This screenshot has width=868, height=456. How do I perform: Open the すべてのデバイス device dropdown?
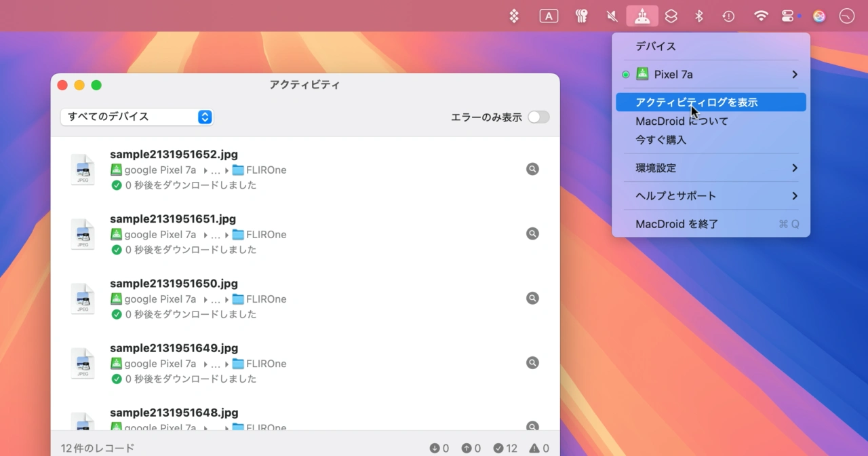pyautogui.click(x=137, y=117)
